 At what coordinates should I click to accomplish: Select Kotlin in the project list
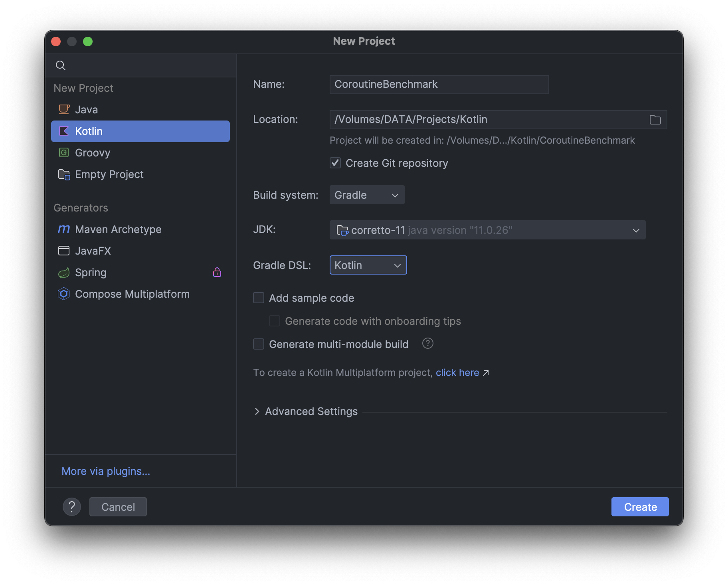[x=140, y=131]
